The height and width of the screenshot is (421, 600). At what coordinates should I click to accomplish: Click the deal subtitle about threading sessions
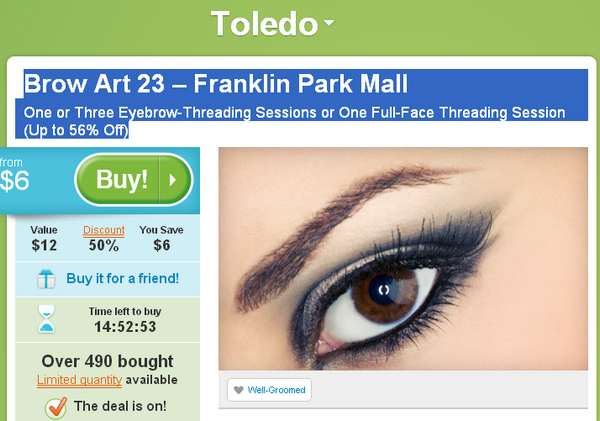[x=294, y=121]
